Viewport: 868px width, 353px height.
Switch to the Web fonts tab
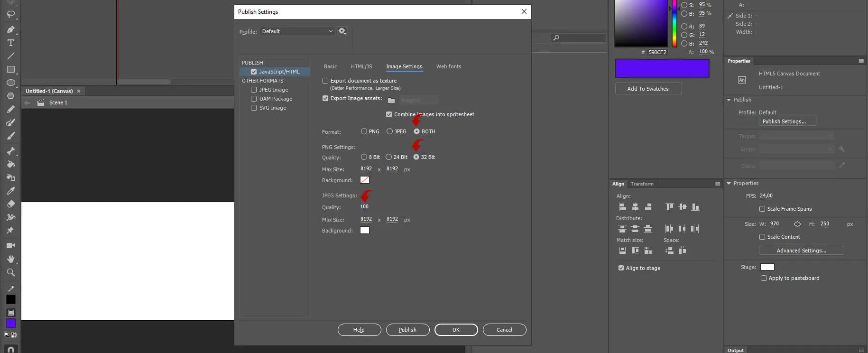point(449,66)
